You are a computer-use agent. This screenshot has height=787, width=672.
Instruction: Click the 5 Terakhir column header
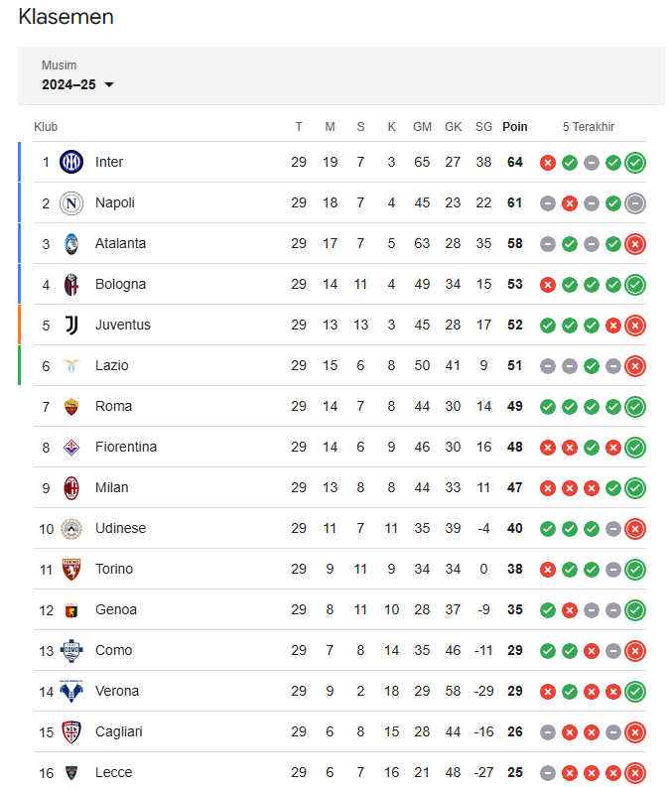coord(589,127)
